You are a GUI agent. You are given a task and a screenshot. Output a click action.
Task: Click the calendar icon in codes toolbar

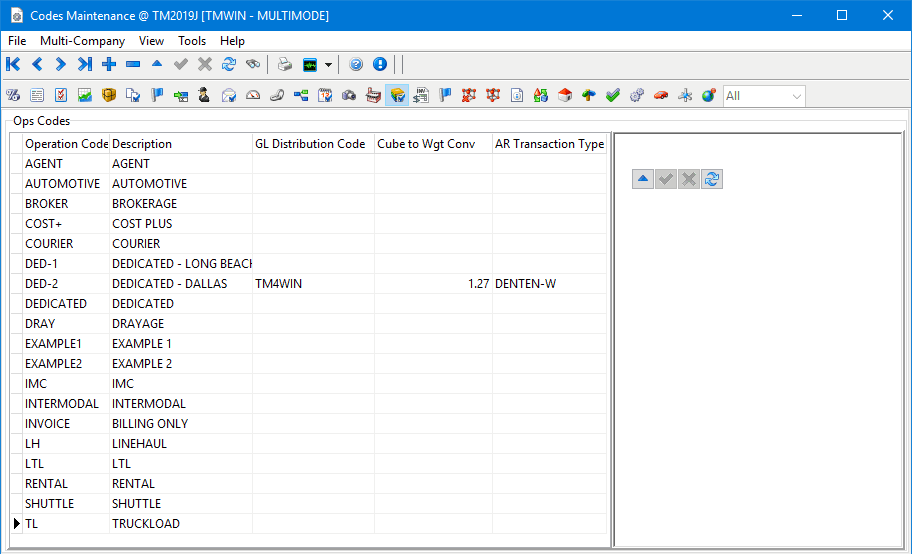325,96
